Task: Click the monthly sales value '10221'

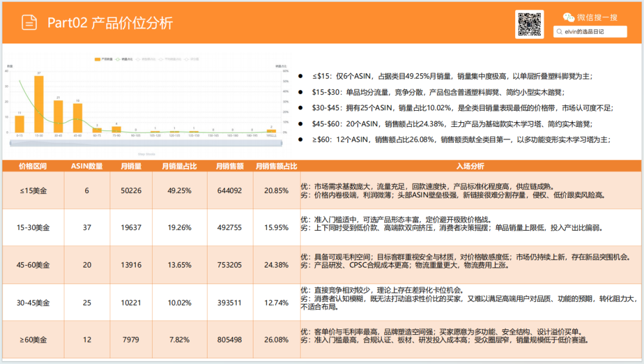Action: [x=131, y=303]
